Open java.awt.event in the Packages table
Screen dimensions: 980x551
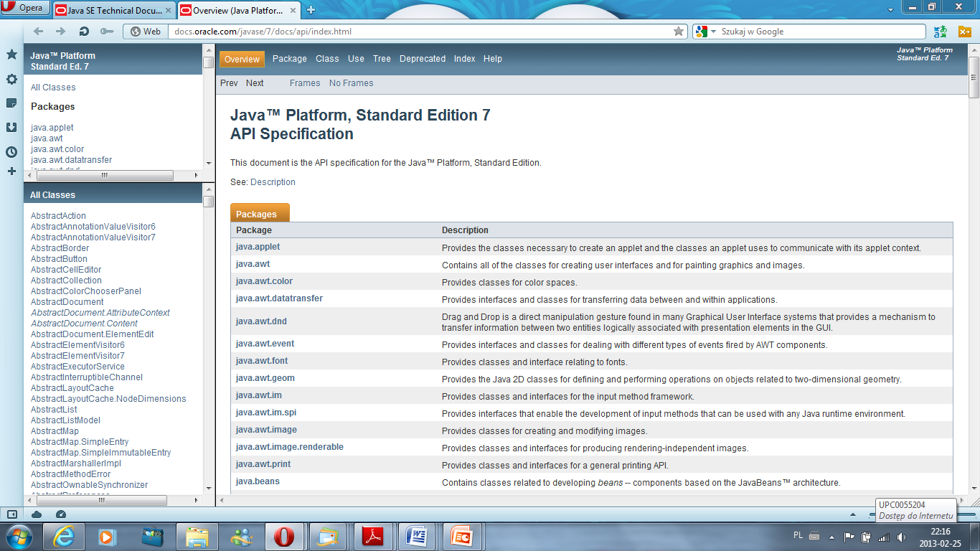[265, 344]
